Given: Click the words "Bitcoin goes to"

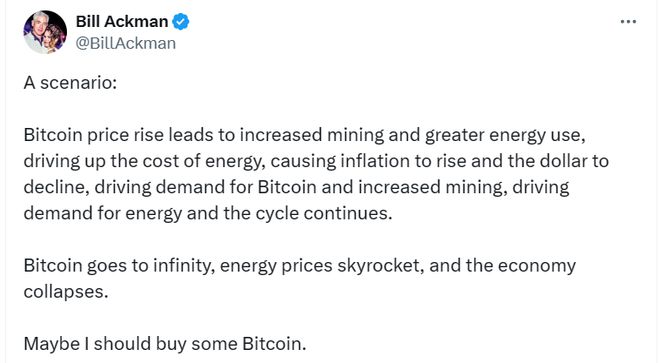Looking at the screenshot, I should [86, 266].
